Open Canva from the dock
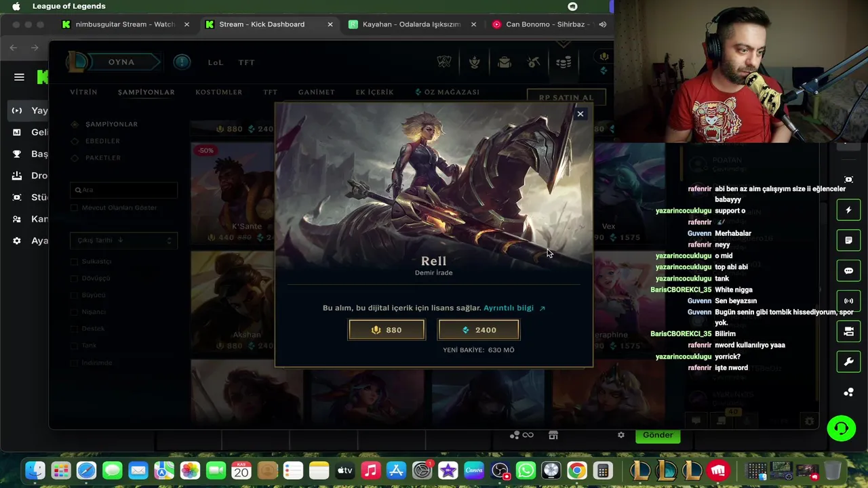868x488 pixels. coord(473,470)
